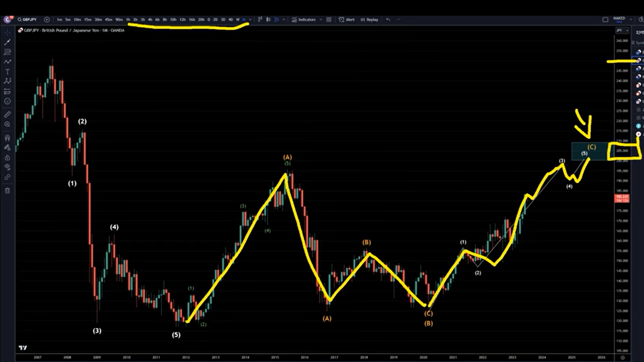Switch to the D daily timeframe
The width and height of the screenshot is (644, 362).
209,20
